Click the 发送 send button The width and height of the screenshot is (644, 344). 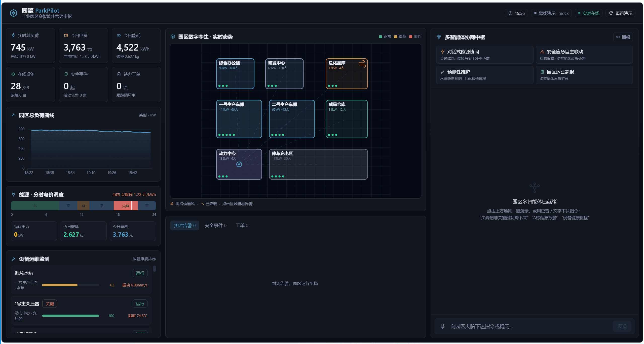click(622, 326)
